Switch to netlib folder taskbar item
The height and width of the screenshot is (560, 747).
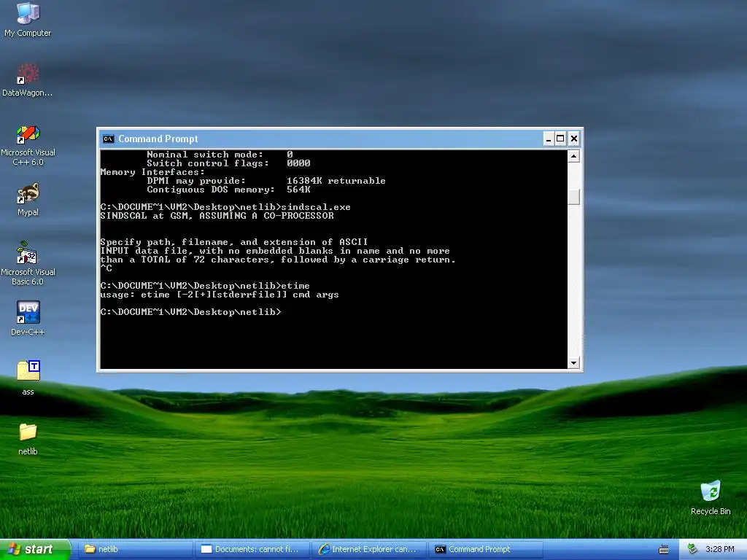135,549
